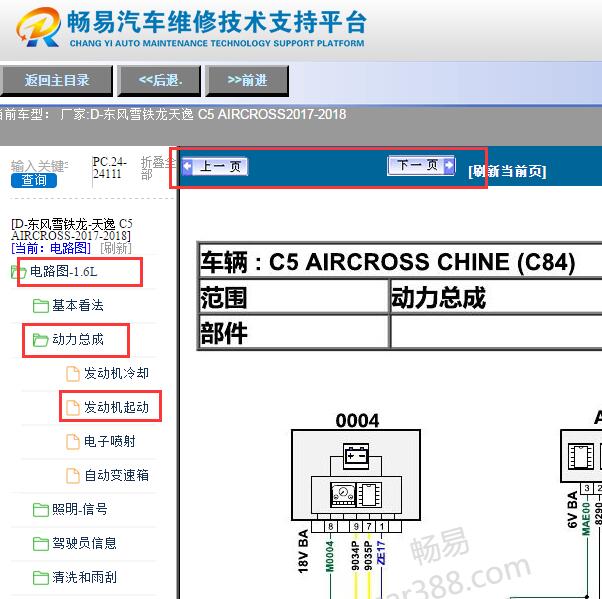Click the Chang Yi platform logo
The image size is (602, 599).
(x=38, y=27)
